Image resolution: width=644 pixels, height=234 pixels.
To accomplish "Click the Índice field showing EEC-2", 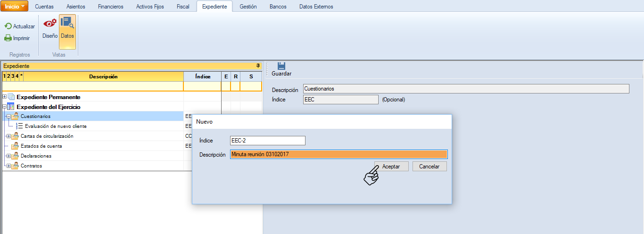I will 267,141.
